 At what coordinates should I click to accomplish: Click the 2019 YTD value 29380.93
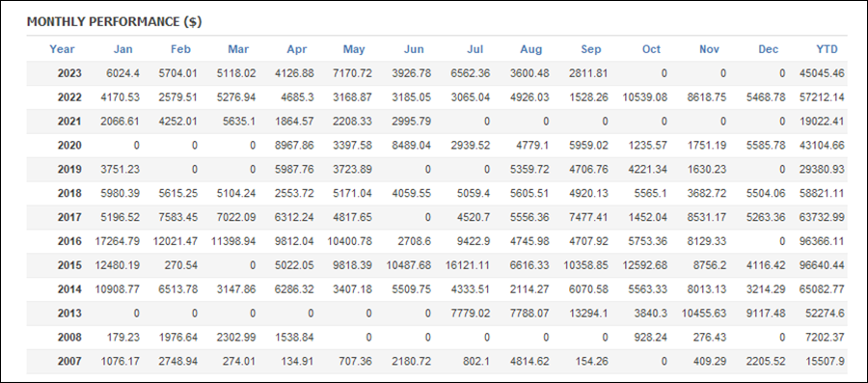[x=822, y=170]
